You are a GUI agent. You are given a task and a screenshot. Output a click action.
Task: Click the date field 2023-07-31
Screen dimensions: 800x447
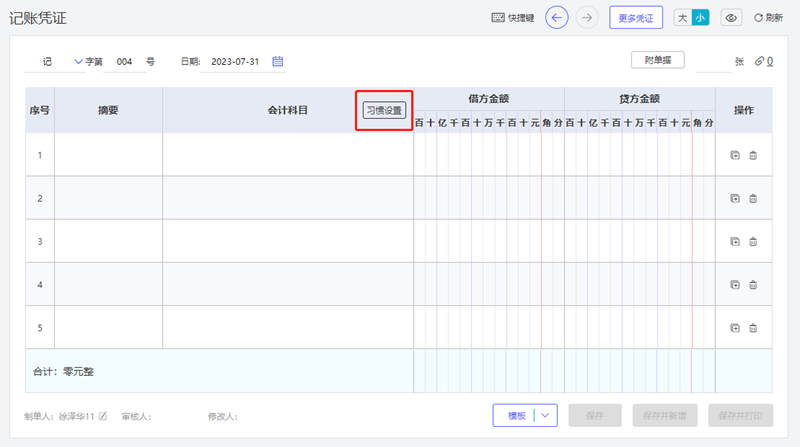click(235, 62)
